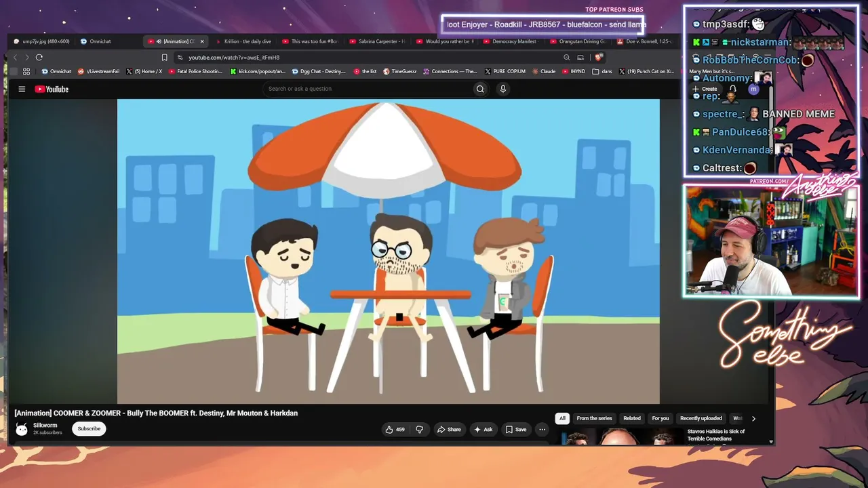Select 'Recently uploaded' filter chip
The width and height of the screenshot is (868, 488).
coord(701,418)
